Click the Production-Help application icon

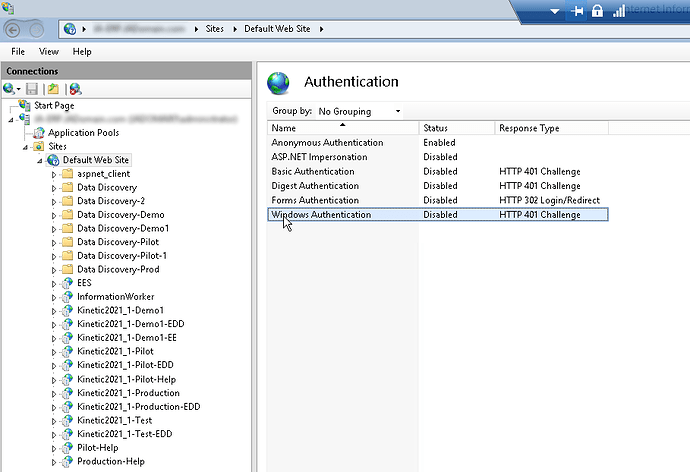point(67,461)
